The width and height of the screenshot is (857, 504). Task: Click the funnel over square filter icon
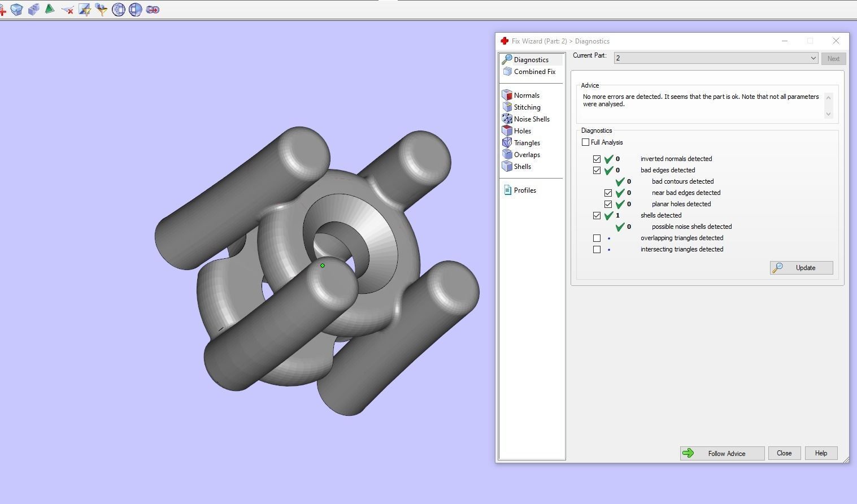84,10
